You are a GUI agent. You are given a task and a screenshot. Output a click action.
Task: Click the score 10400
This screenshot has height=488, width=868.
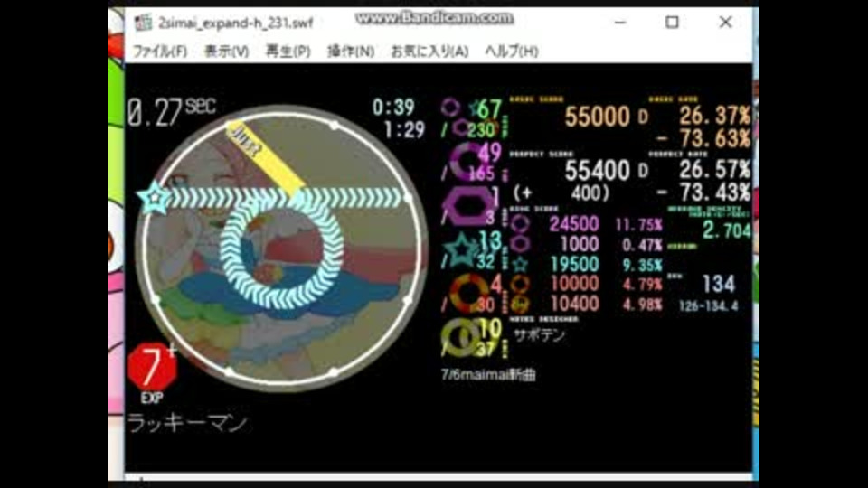574,304
